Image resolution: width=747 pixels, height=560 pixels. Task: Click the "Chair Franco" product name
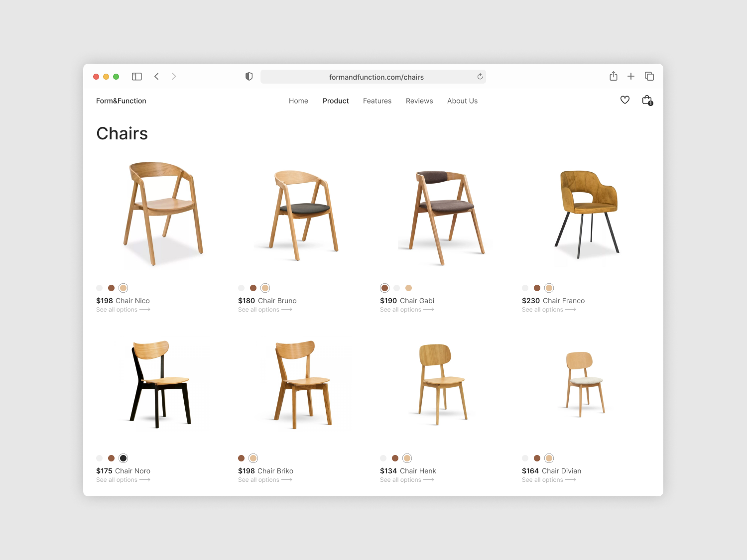[564, 301]
